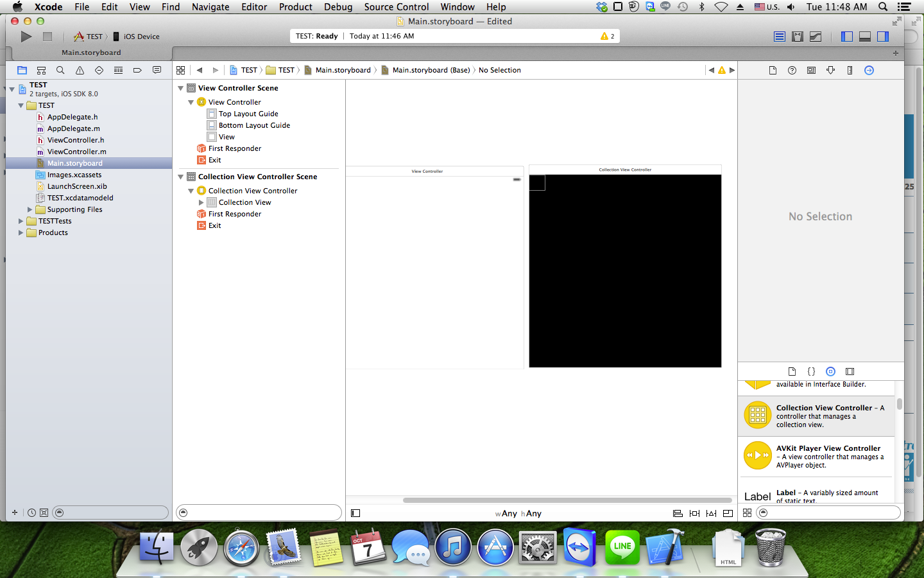Viewport: 924px width, 578px height.
Task: Select the Main.storyboard tab
Action: [x=90, y=53]
